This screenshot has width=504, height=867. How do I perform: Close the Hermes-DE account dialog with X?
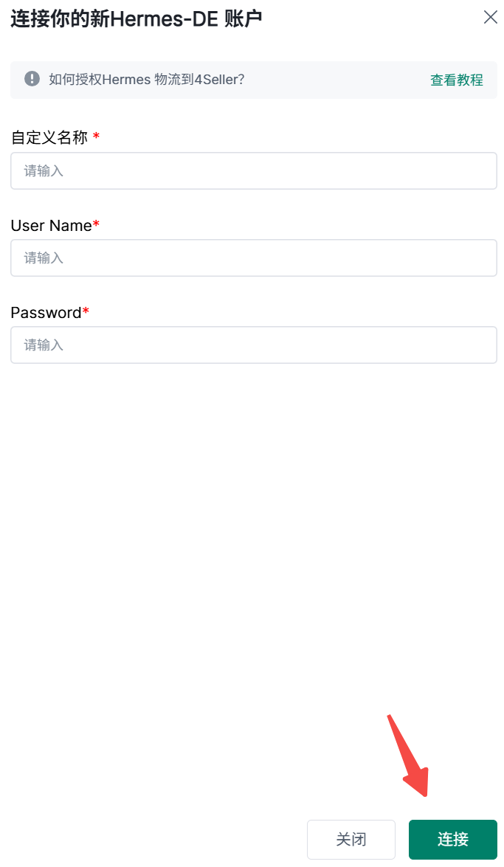[x=490, y=17]
